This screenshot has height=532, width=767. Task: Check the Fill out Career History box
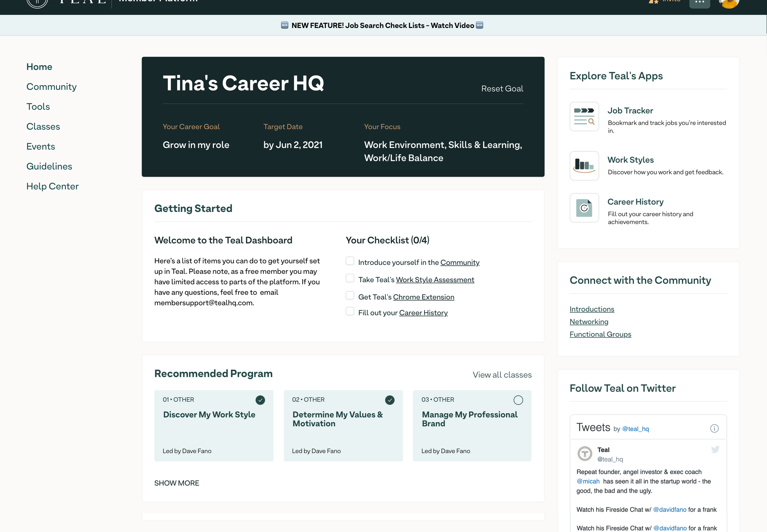(350, 311)
